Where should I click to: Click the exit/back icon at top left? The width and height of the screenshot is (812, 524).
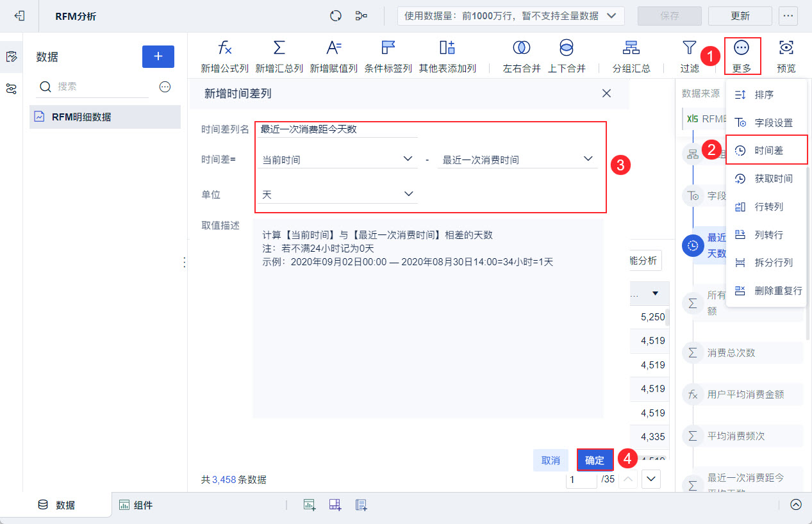click(19, 16)
